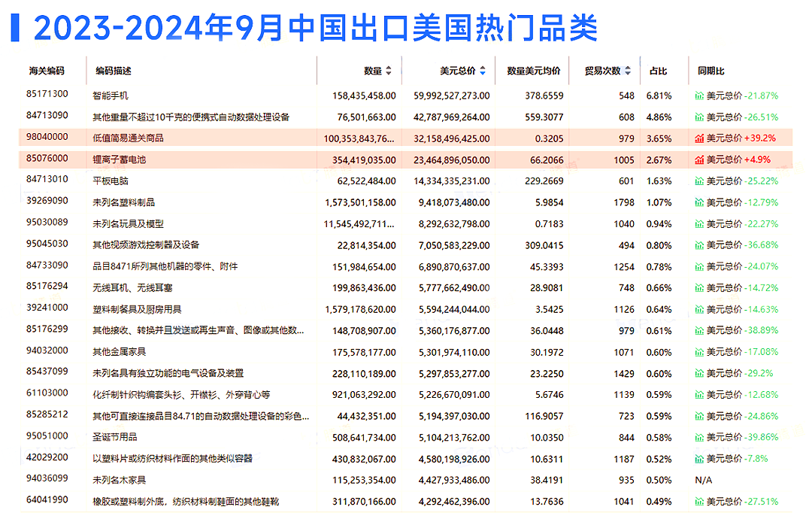Click trend chart icon in 未列名塑料制品 row

(699, 202)
